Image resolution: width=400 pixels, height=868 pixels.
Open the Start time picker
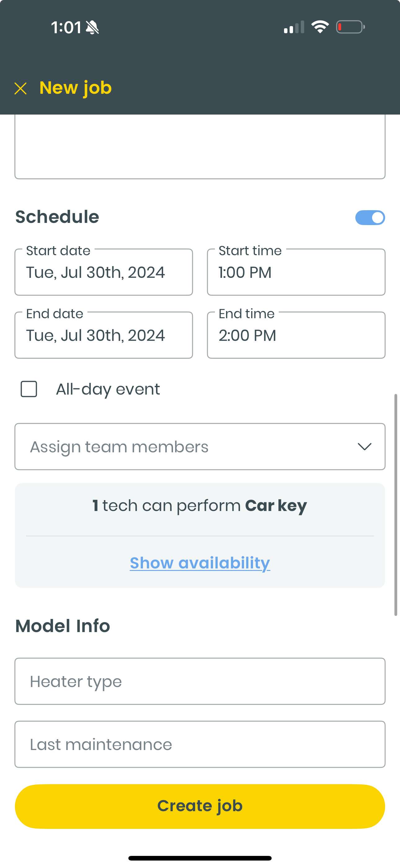point(296,272)
